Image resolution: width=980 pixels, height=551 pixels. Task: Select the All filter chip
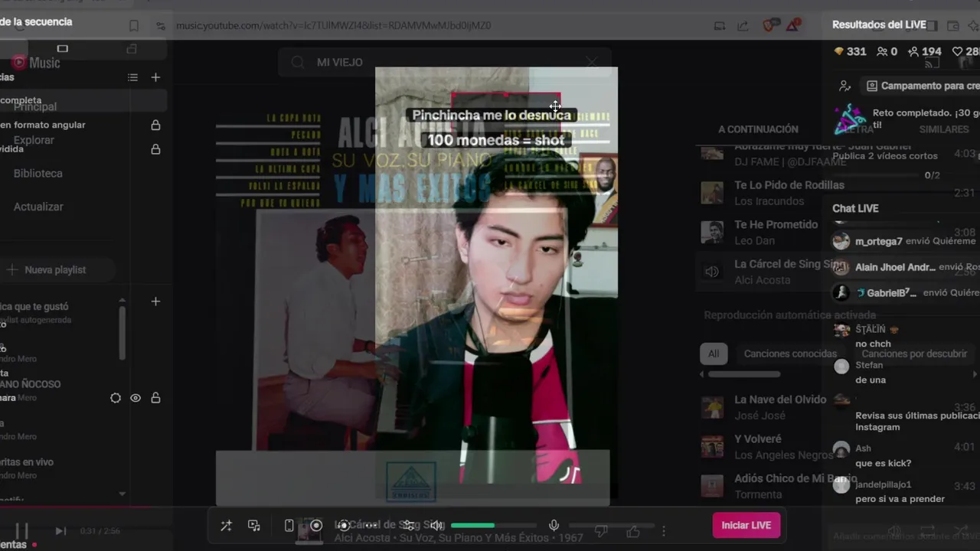[714, 354]
